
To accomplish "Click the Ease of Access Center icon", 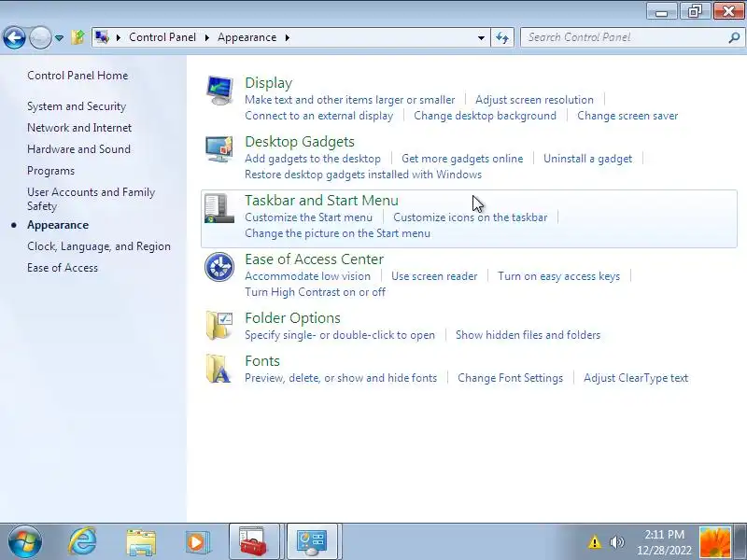I will point(219,267).
